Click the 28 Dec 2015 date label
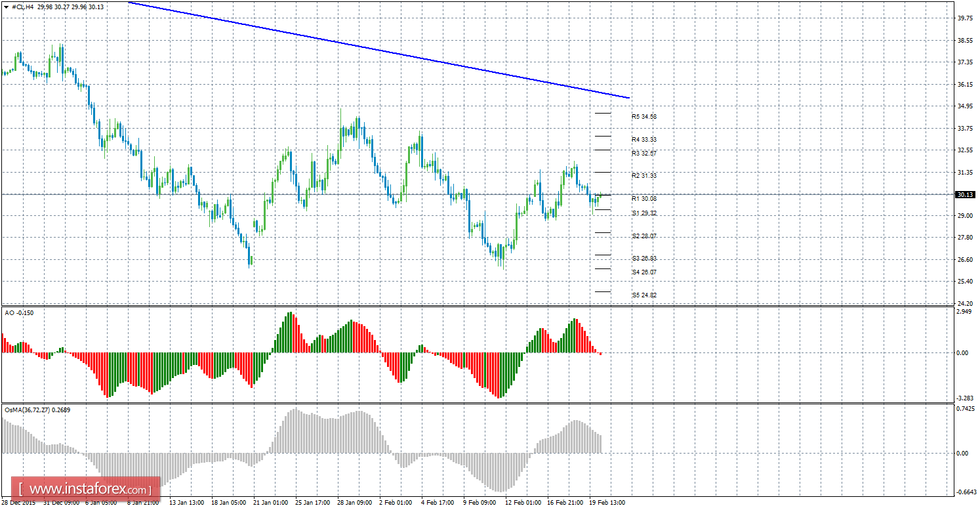980x510 pixels. (20, 503)
